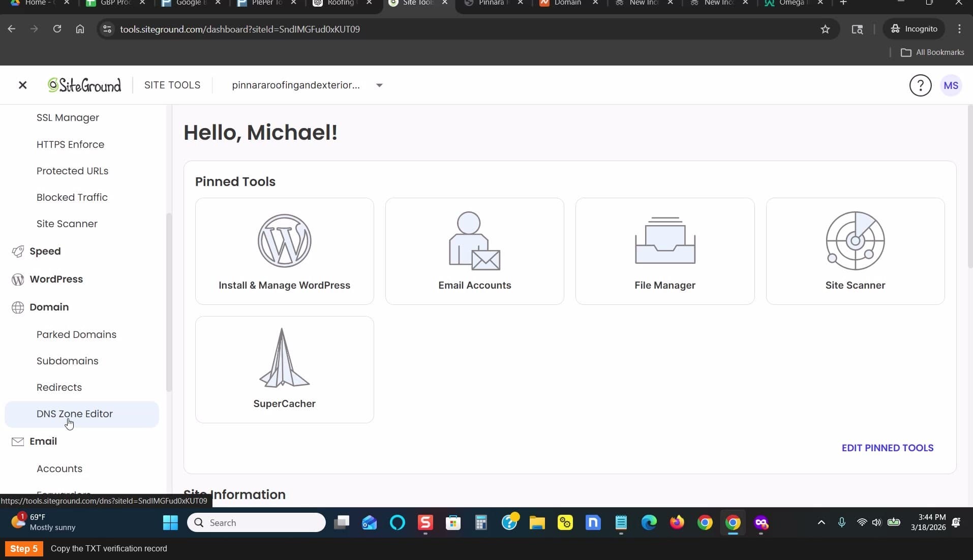Click the SITE TOOLS header label
The image size is (973, 560).
172,85
